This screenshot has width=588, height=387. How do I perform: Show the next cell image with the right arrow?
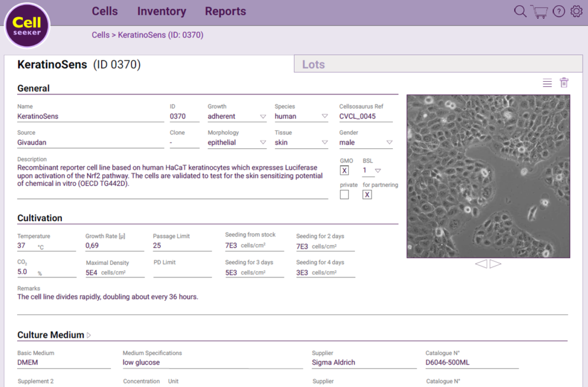pyautogui.click(x=494, y=264)
